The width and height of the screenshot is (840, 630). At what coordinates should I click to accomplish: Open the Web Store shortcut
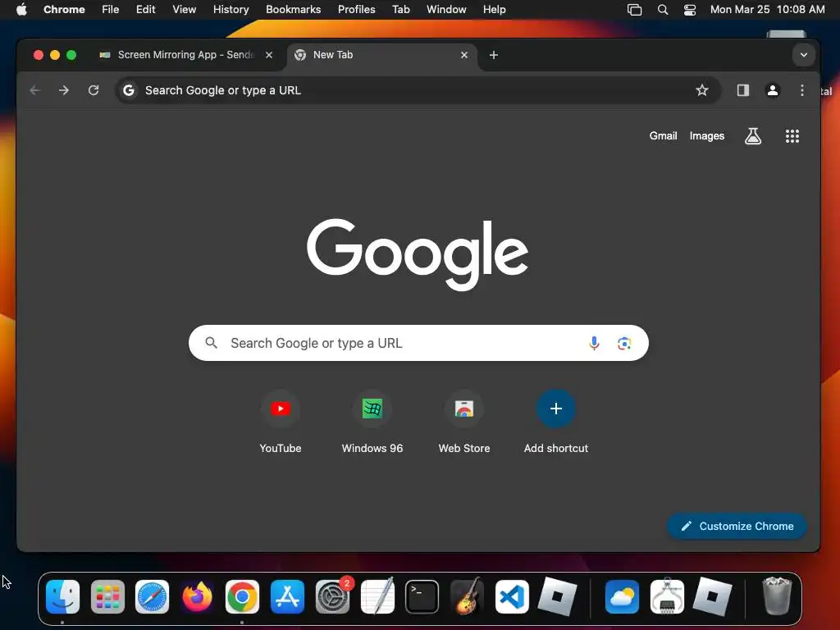[464, 422]
